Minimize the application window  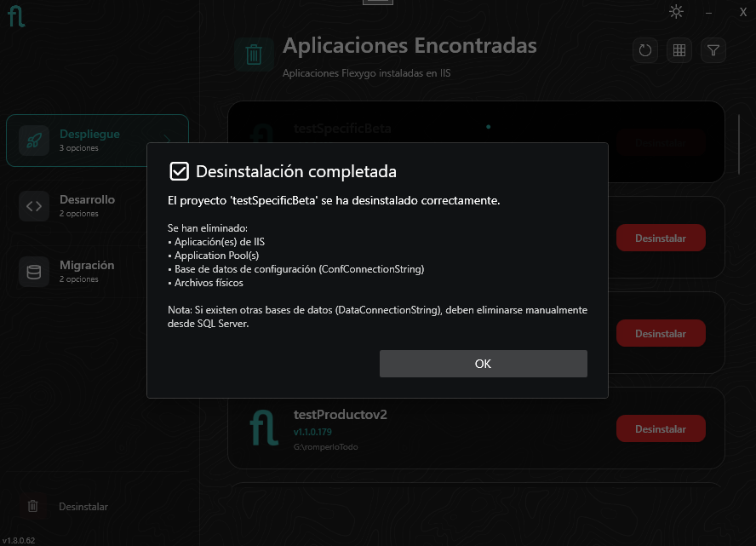point(708,13)
